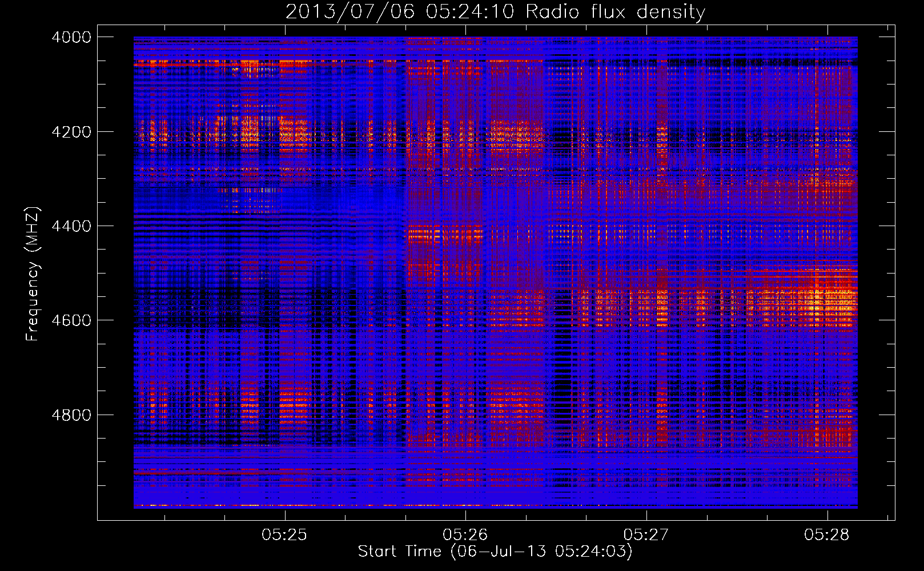
Task: Select the 4000 frequency tick label
Action: (x=71, y=37)
